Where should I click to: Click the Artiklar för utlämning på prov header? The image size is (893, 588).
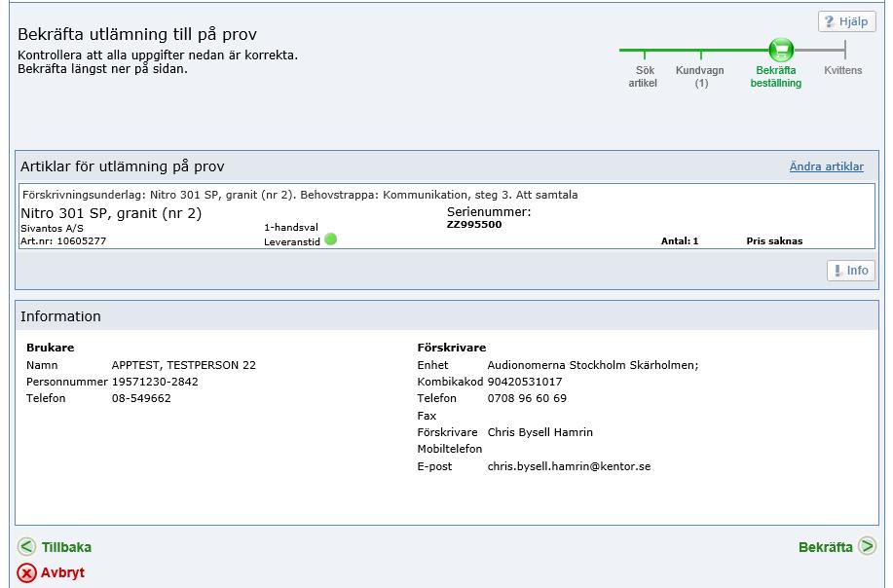(123, 166)
